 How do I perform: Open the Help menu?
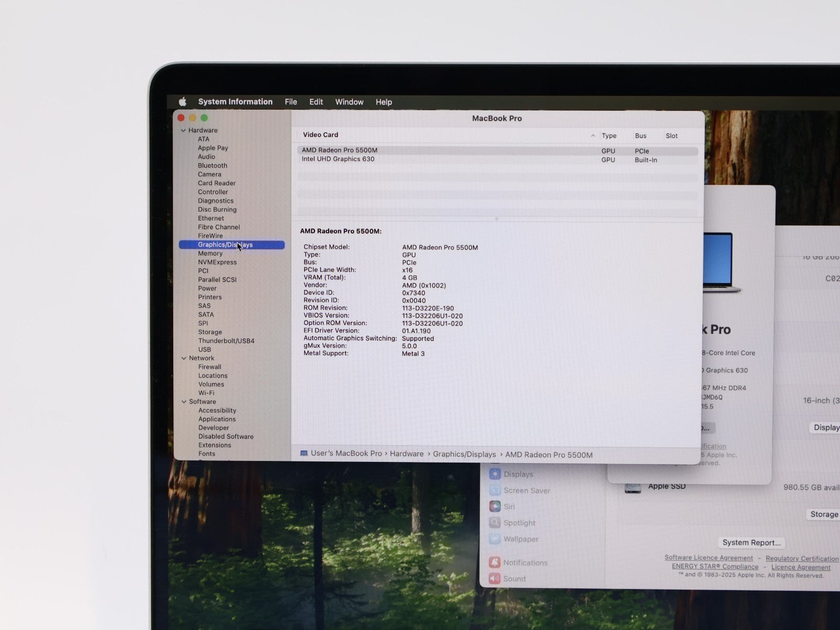point(384,102)
